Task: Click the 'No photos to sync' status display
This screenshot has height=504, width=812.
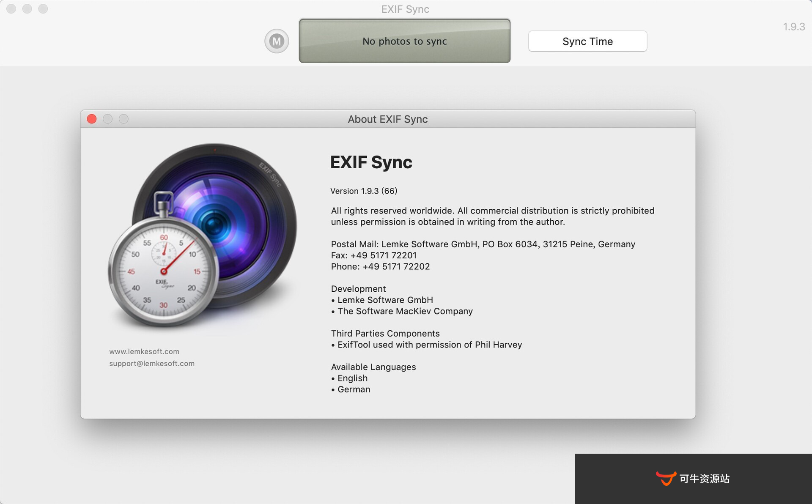Action: (405, 41)
